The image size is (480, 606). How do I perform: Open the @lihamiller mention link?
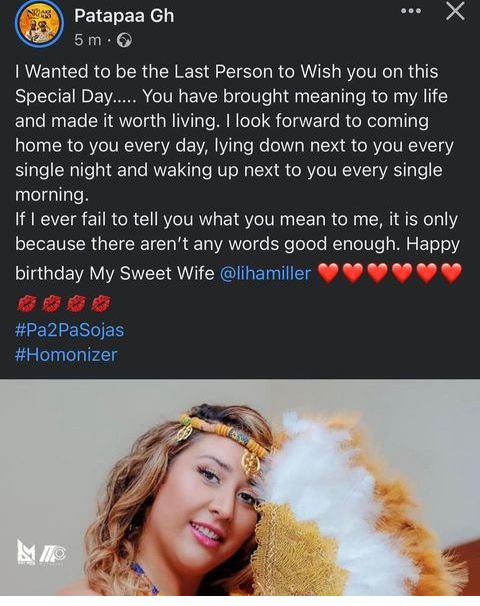265,274
